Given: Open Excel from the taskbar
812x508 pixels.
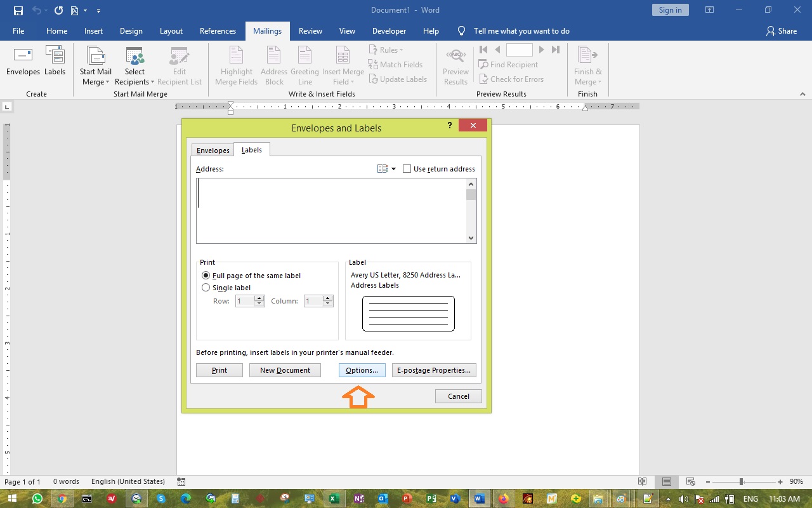Looking at the screenshot, I should point(333,498).
